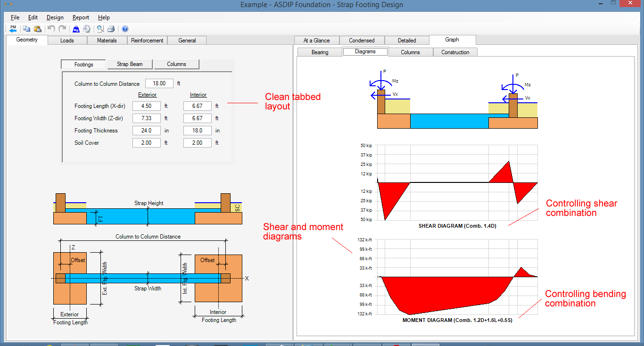
Task: Click the blue strap beam in the loading sketch
Action: [x=449, y=121]
